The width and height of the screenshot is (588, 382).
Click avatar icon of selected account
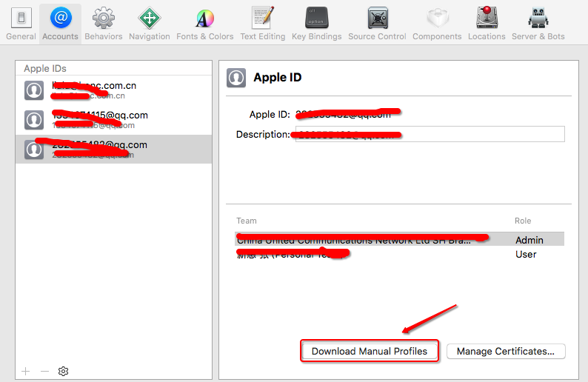[x=34, y=150]
